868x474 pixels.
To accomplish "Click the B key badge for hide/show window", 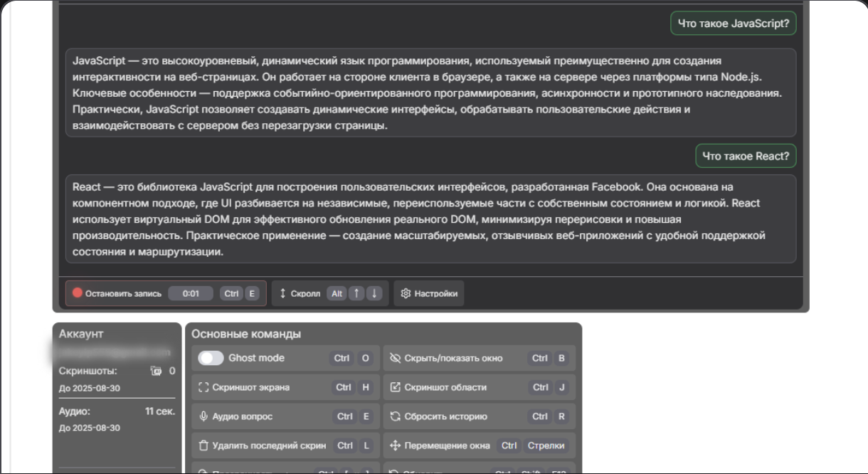I will (561, 358).
